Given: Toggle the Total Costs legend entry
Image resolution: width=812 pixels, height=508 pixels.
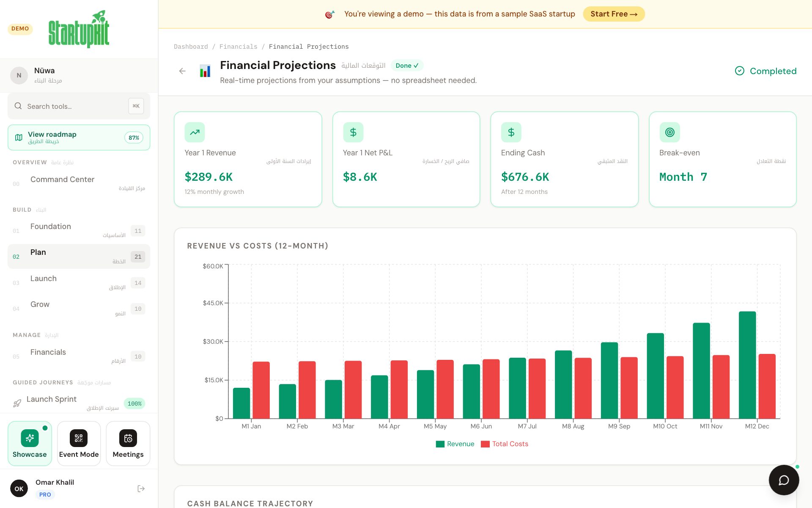Looking at the screenshot, I should point(505,444).
